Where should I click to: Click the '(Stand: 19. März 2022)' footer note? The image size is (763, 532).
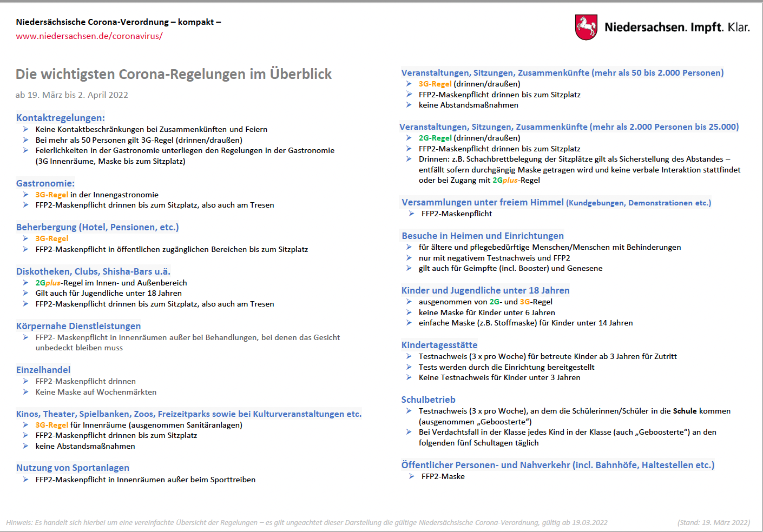pos(714,523)
